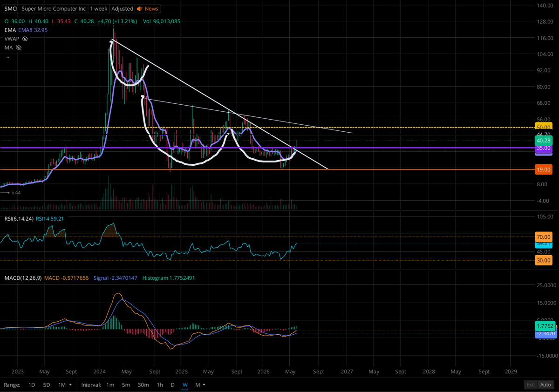Select the RSI(6,14,24) indicator title
Screen dimensions: 559x392
[19, 219]
